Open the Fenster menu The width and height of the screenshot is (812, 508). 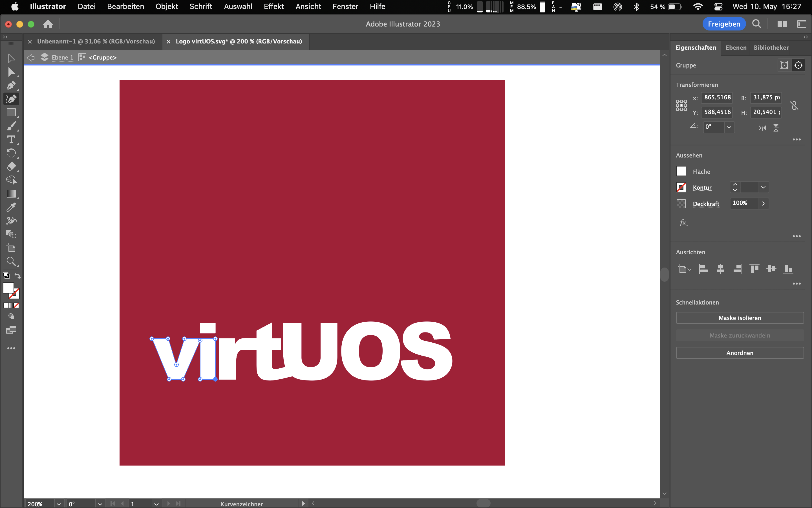(345, 6)
